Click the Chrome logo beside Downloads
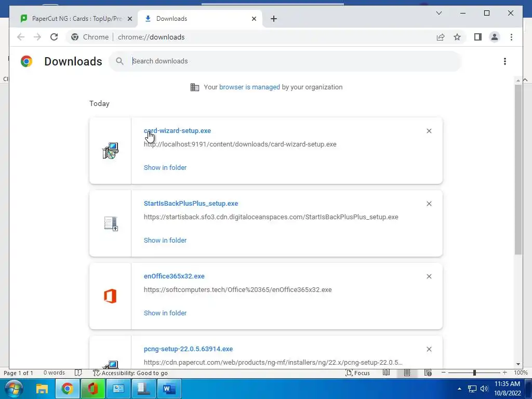 point(26,61)
